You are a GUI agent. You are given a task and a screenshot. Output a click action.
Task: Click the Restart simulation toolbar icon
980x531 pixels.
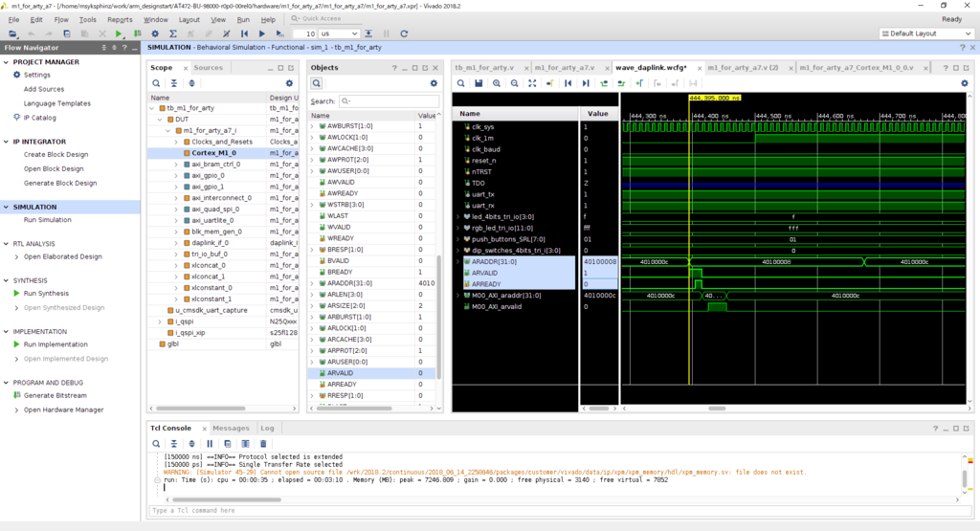[x=244, y=33]
